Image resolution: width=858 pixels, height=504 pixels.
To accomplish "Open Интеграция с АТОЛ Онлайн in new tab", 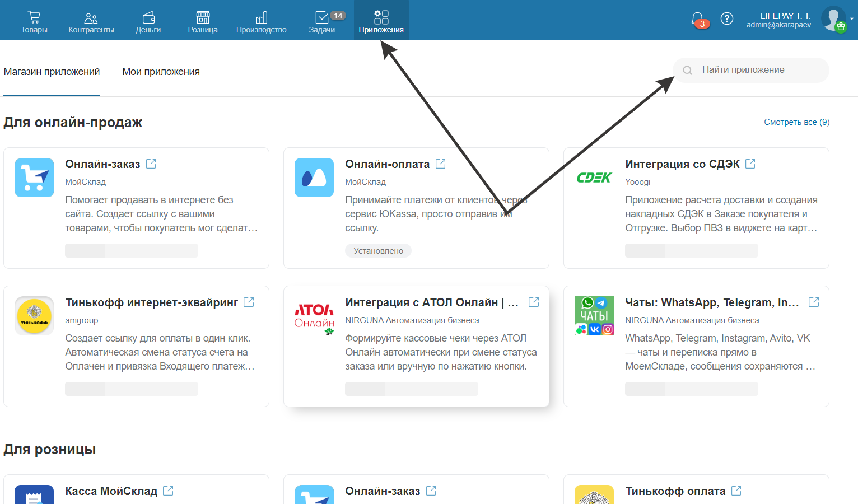I will [534, 302].
